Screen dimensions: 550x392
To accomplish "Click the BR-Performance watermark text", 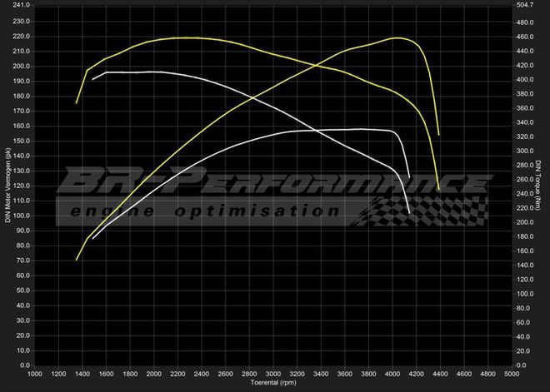I will point(275,181).
